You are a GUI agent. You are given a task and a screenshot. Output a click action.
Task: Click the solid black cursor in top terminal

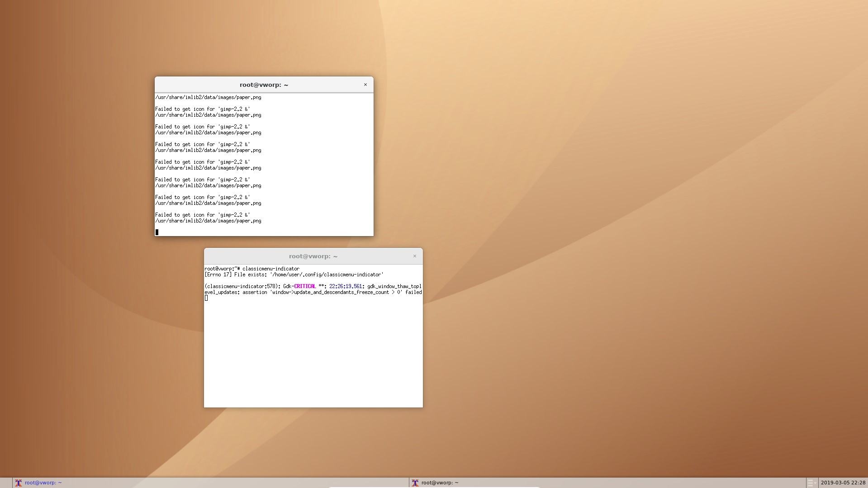[x=157, y=232]
